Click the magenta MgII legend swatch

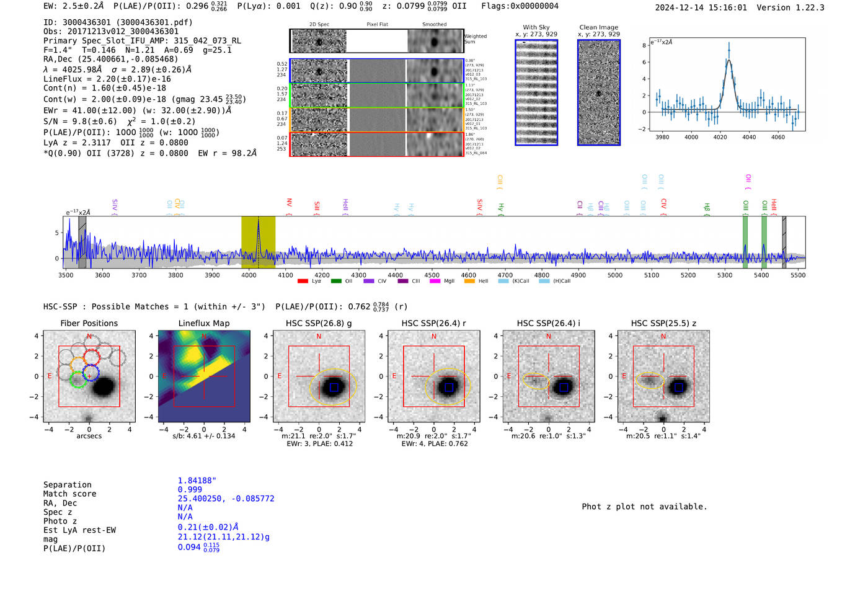click(x=435, y=282)
